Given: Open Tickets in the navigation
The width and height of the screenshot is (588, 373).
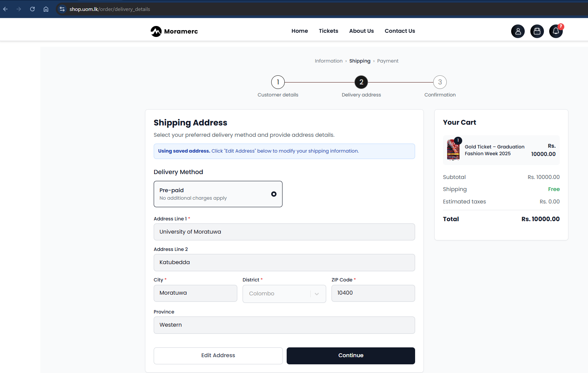Looking at the screenshot, I should pyautogui.click(x=328, y=31).
